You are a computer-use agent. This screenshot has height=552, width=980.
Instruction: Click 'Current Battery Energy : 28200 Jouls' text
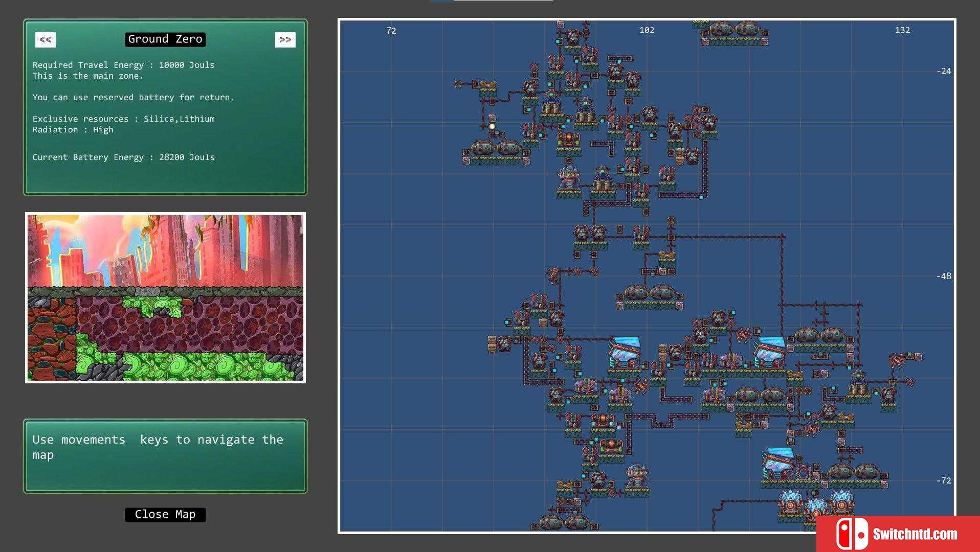[123, 157]
